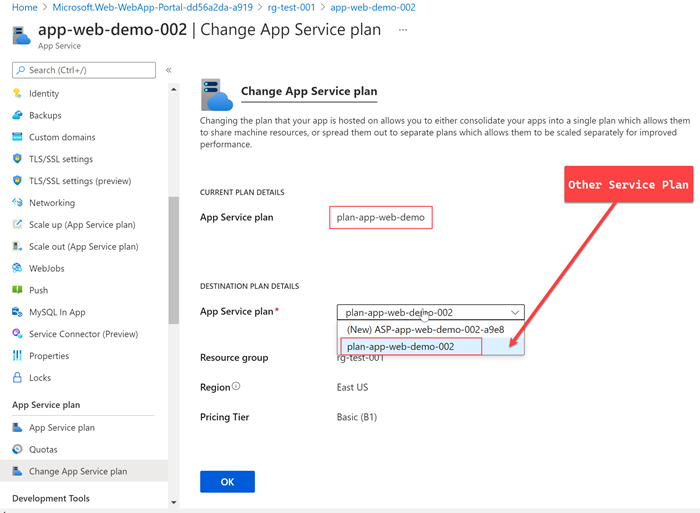This screenshot has width=700, height=513.
Task: Collapse the sidebar with double chevron
Action: click(x=169, y=70)
